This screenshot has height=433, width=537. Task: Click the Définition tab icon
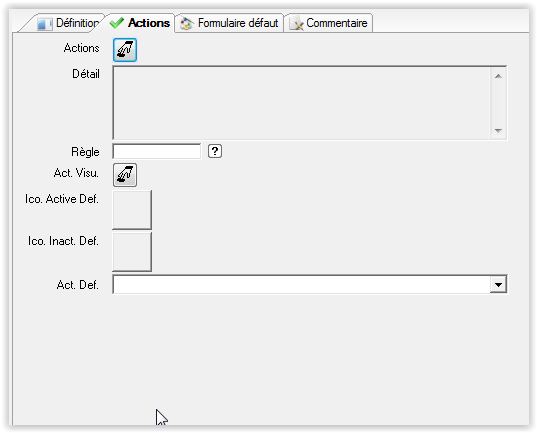pyautogui.click(x=44, y=24)
